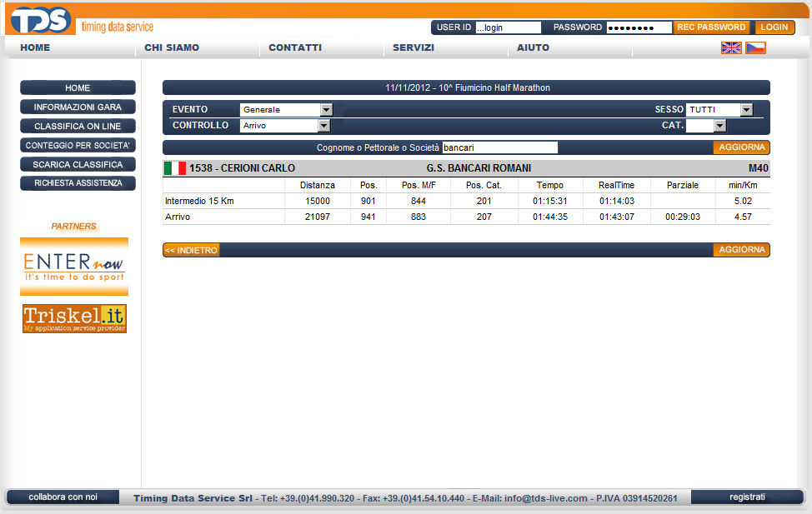
Task: Click the << INDIETRO back button
Action: [192, 250]
